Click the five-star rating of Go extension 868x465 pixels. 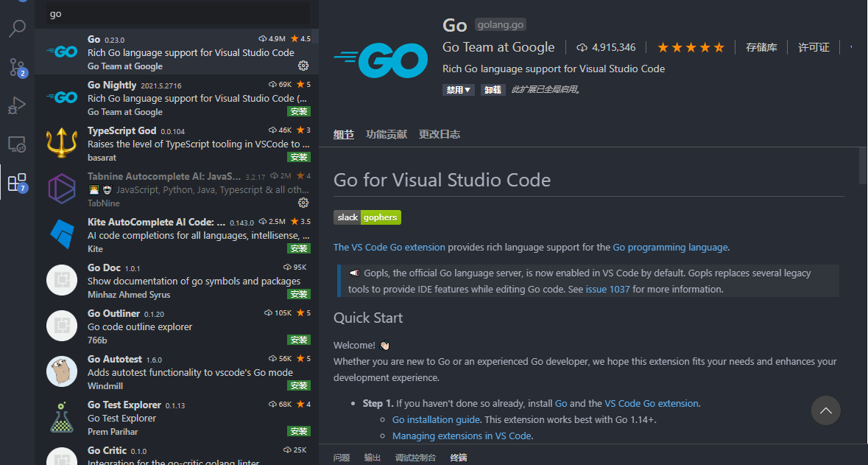691,47
